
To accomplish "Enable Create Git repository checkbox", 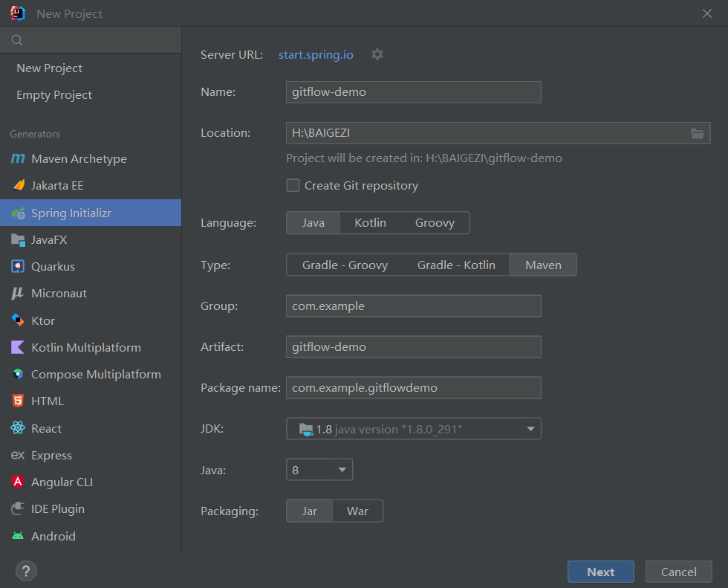I will pyautogui.click(x=293, y=185).
